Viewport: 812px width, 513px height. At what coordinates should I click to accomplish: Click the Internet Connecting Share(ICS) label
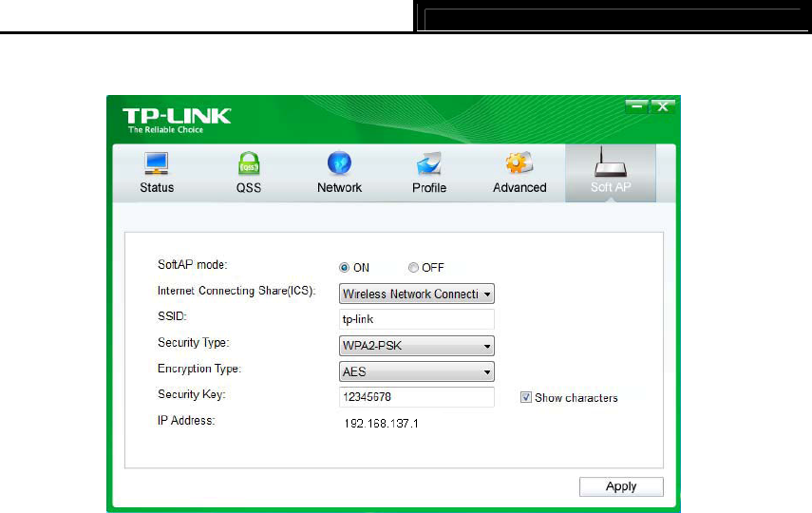pos(236,291)
